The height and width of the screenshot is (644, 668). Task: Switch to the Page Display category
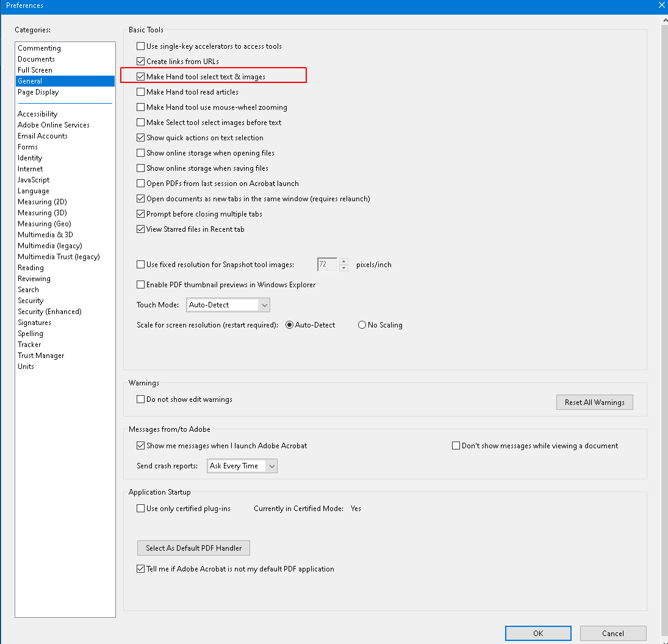click(38, 91)
